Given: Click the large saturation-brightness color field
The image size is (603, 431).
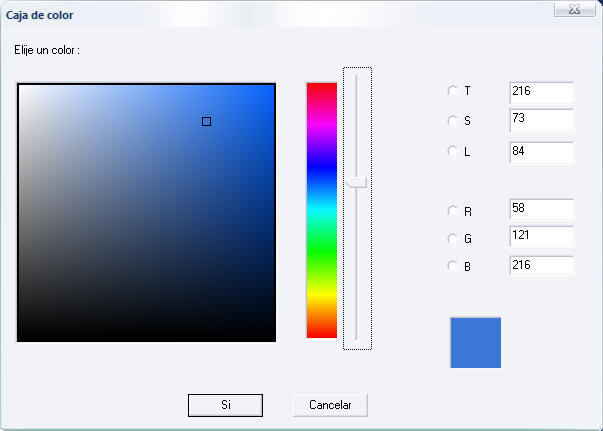Looking at the screenshot, I should (147, 212).
